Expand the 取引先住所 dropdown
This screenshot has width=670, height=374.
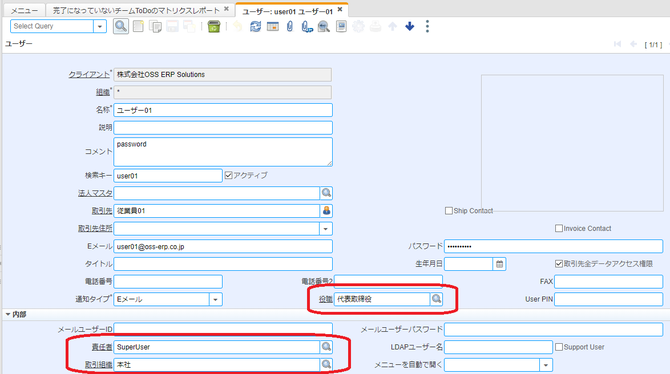[326, 229]
